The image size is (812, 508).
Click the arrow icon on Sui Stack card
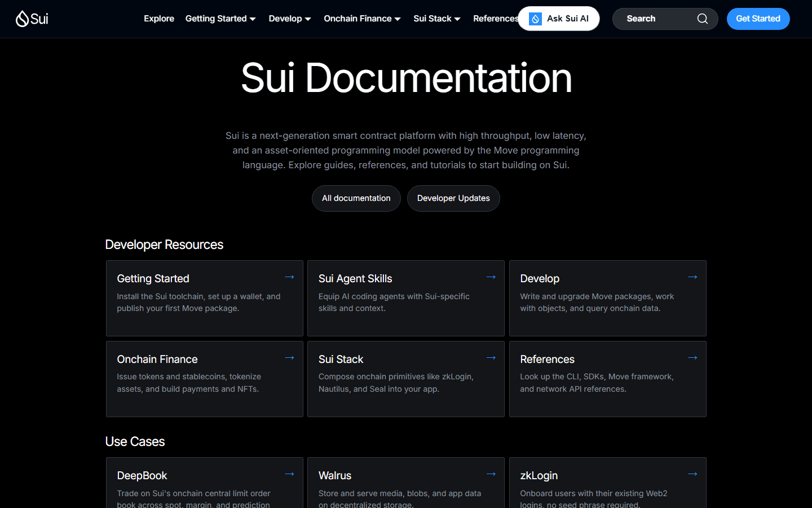point(491,358)
